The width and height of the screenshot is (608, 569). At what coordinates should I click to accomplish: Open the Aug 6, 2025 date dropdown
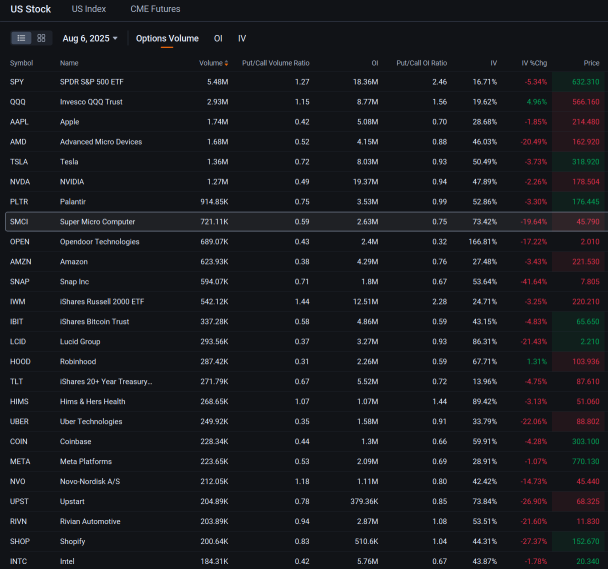point(90,38)
